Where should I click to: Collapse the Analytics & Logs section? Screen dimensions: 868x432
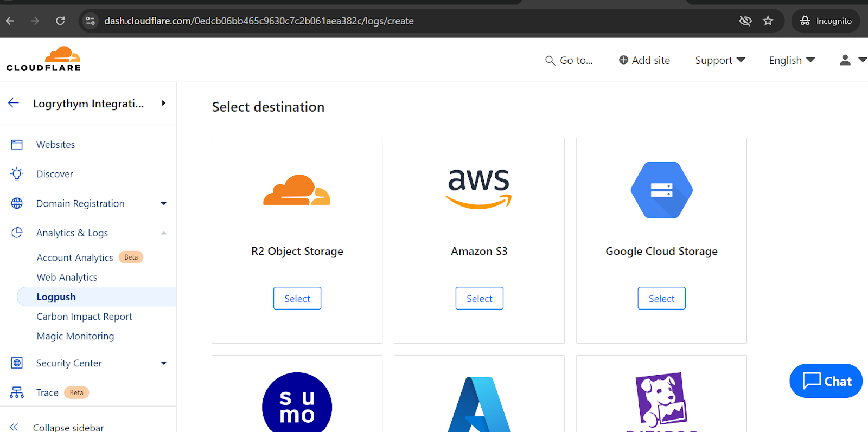click(x=163, y=233)
